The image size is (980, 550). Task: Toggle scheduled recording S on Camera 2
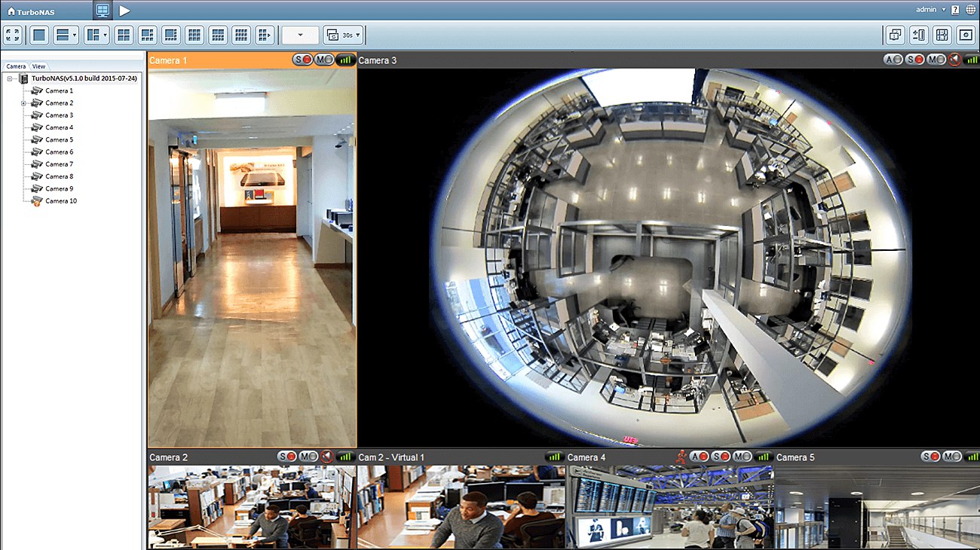[287, 457]
